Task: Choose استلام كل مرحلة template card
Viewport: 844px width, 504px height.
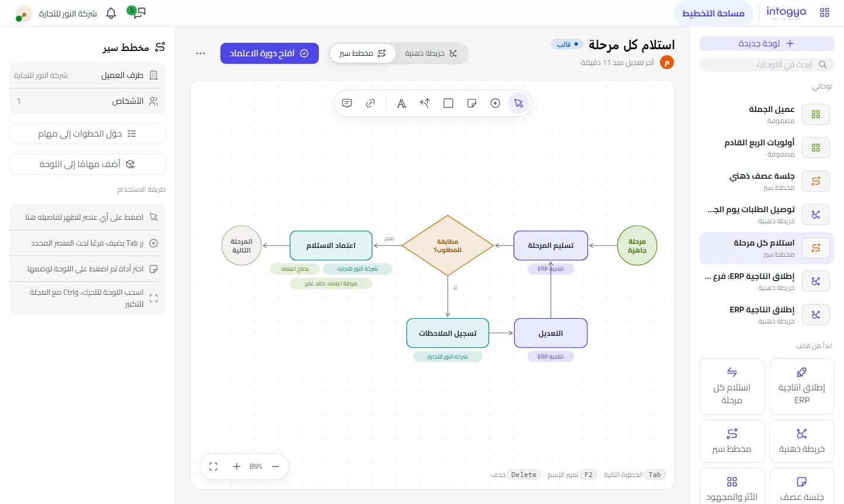Action: [732, 387]
